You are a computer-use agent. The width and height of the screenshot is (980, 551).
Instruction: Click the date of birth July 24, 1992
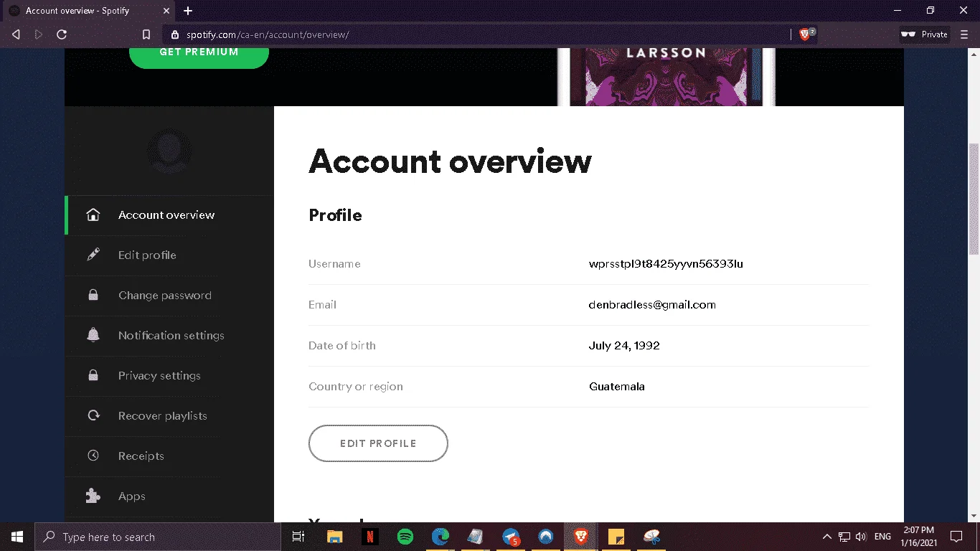(x=624, y=346)
